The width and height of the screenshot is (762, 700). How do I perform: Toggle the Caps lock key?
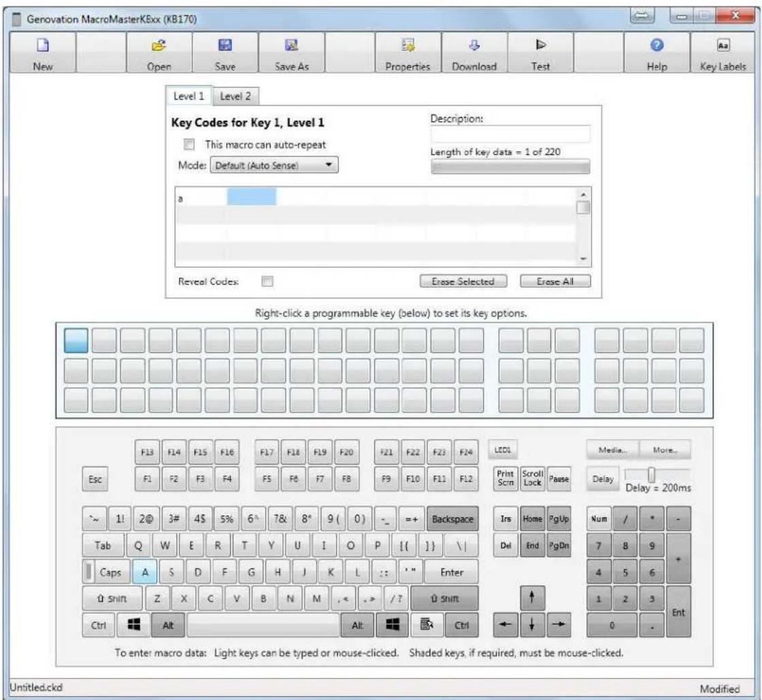pos(107,571)
